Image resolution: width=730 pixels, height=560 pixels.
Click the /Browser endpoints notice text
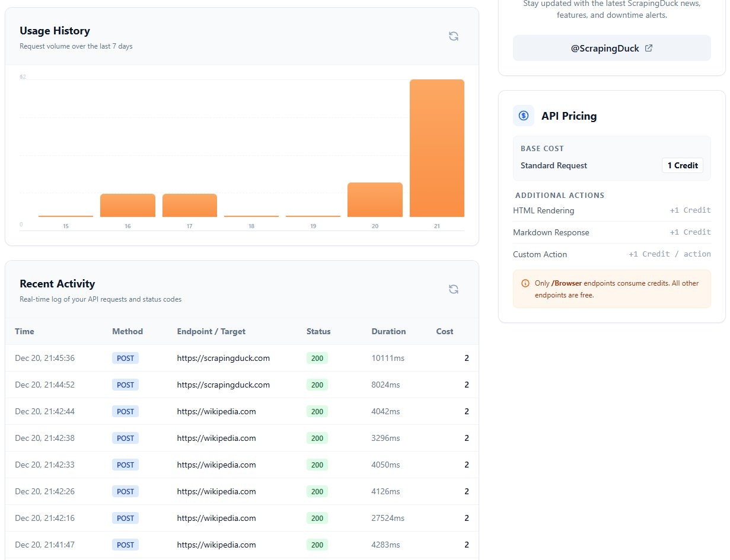(x=617, y=289)
